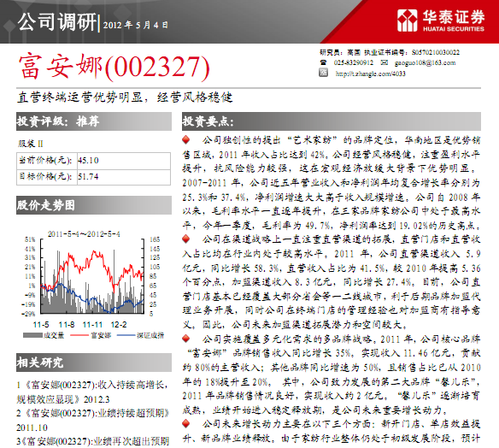The width and height of the screenshot is (499, 448).
Task: Click the chart date range 2011-5-4~2012-5-4
Action: pos(84,234)
